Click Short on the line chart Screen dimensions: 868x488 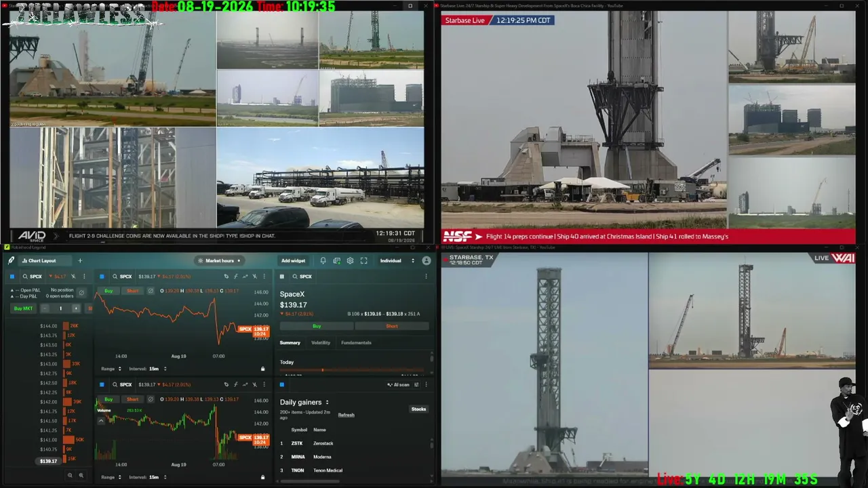pos(133,291)
